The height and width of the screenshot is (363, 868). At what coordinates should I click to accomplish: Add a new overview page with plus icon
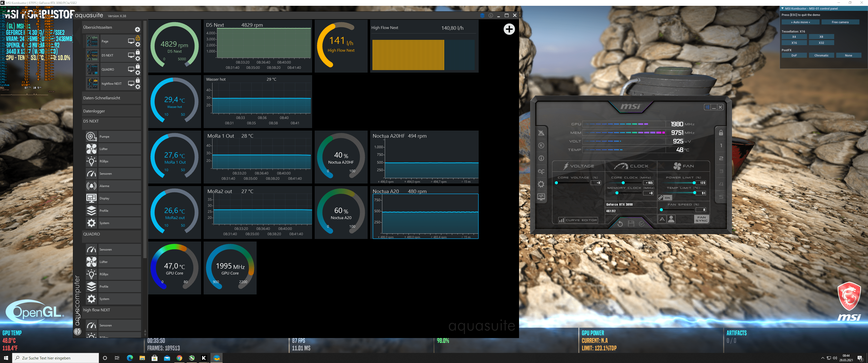pyautogui.click(x=138, y=30)
